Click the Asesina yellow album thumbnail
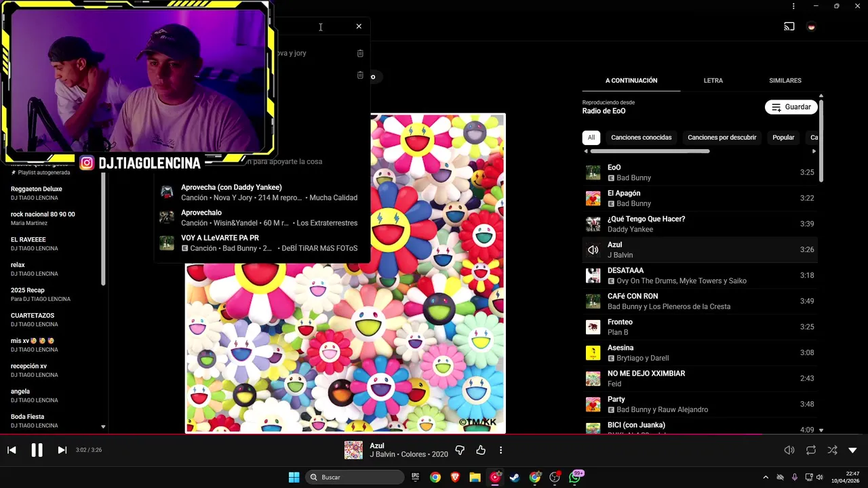This screenshot has height=488, width=868. 593,353
